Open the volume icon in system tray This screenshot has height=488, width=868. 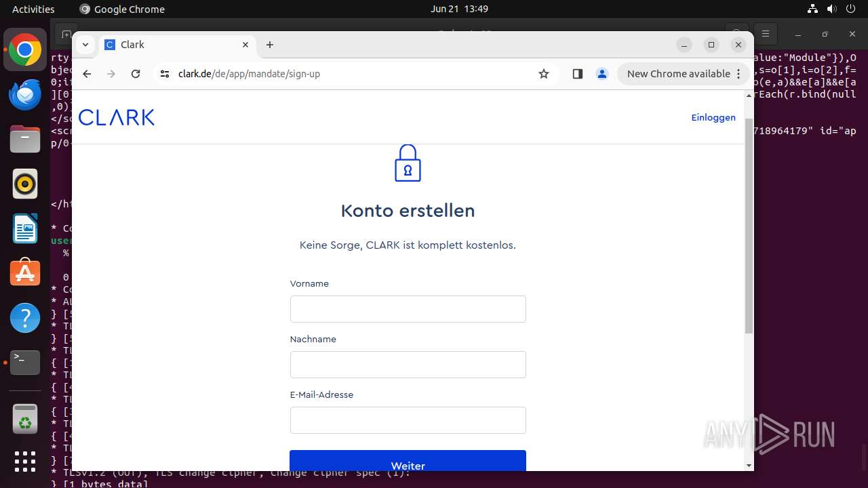(x=830, y=9)
